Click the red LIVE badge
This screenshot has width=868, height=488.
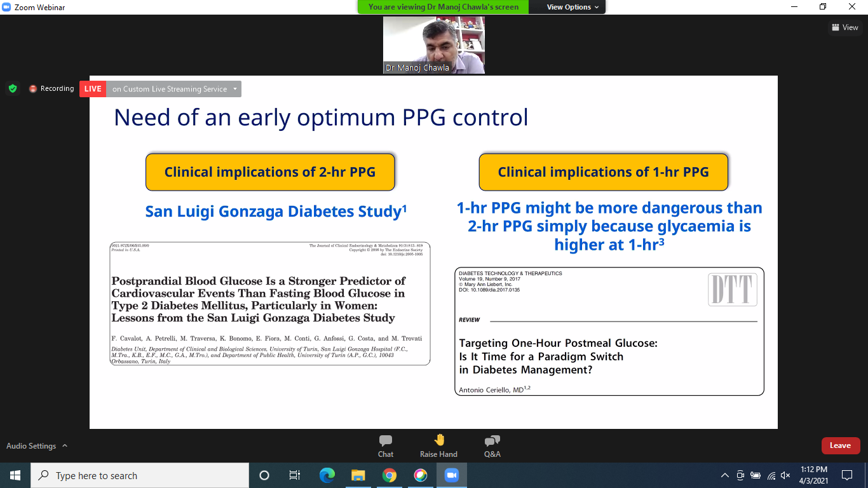[93, 89]
